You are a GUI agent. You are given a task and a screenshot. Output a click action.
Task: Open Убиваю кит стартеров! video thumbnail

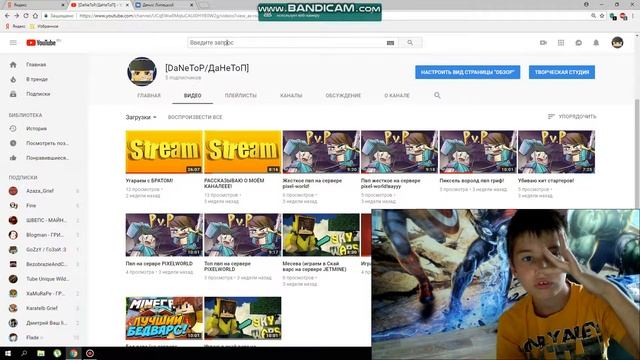tap(556, 152)
